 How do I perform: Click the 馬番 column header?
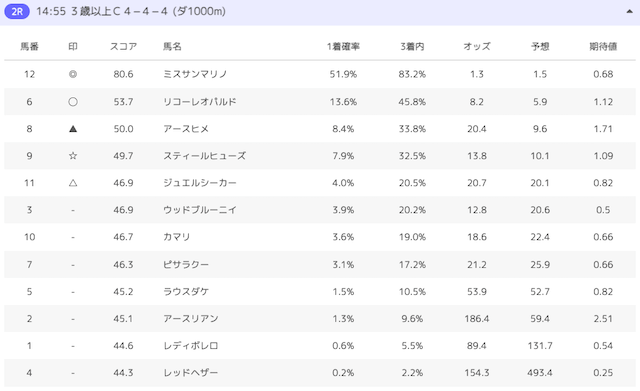tap(29, 47)
